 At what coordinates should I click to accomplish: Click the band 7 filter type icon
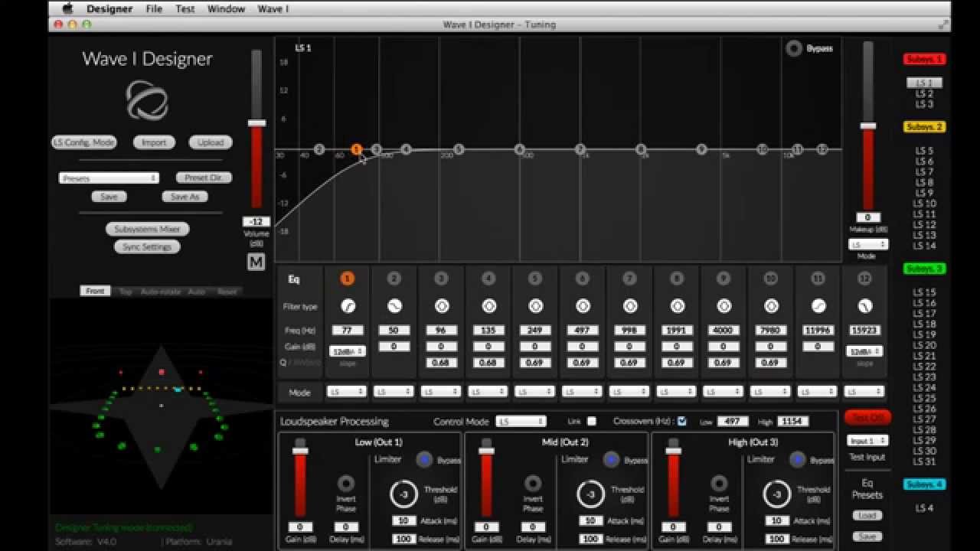630,306
